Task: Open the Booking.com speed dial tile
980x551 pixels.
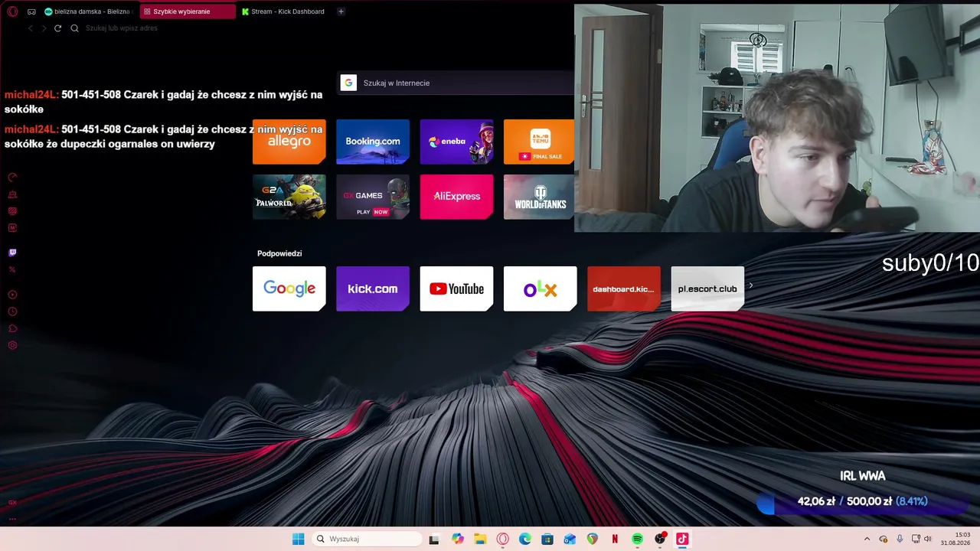Action: pos(373,142)
